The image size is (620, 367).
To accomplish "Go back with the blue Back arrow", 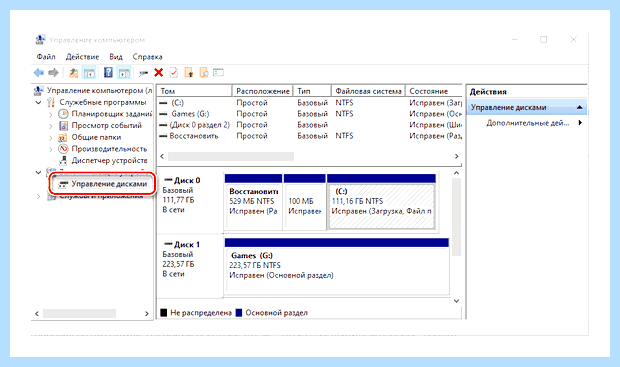I will (39, 73).
